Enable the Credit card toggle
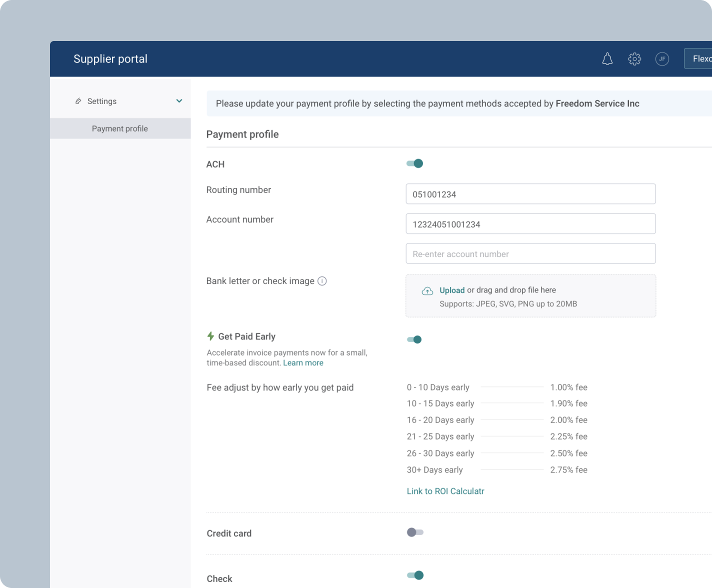This screenshot has height=588, width=712. [414, 532]
